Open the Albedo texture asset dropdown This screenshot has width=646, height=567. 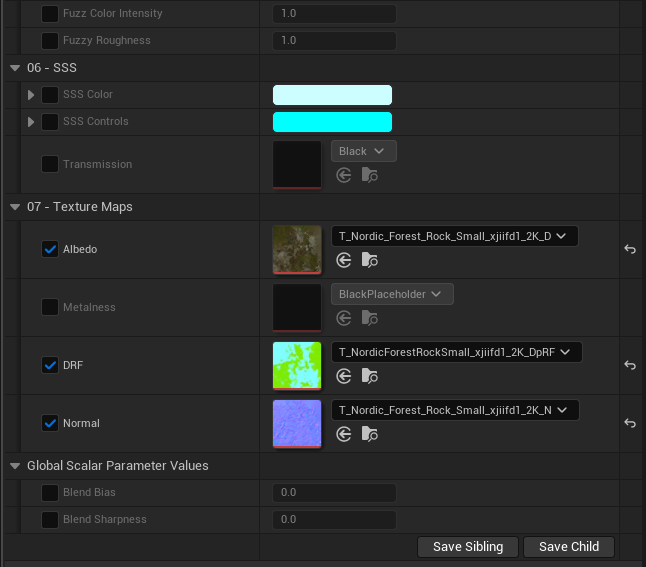point(454,236)
